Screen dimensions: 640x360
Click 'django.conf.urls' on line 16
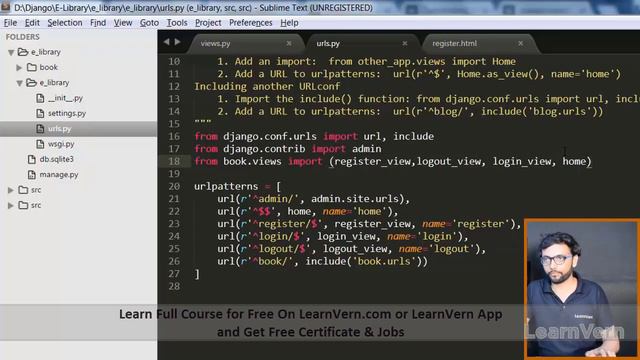click(x=270, y=136)
